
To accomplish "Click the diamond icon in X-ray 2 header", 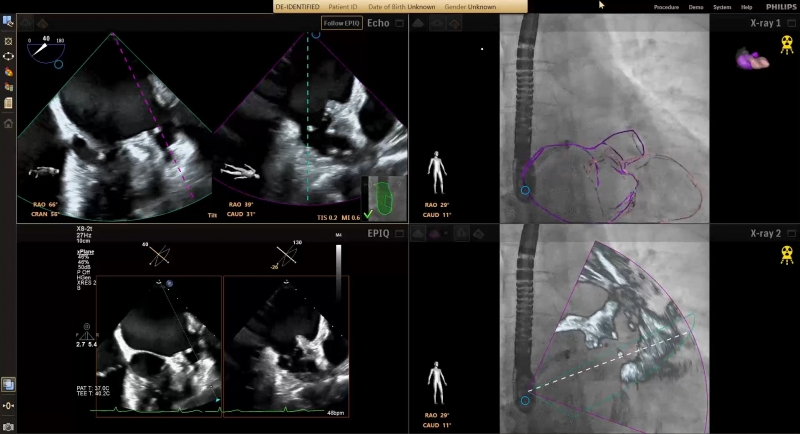I will coord(479,234).
